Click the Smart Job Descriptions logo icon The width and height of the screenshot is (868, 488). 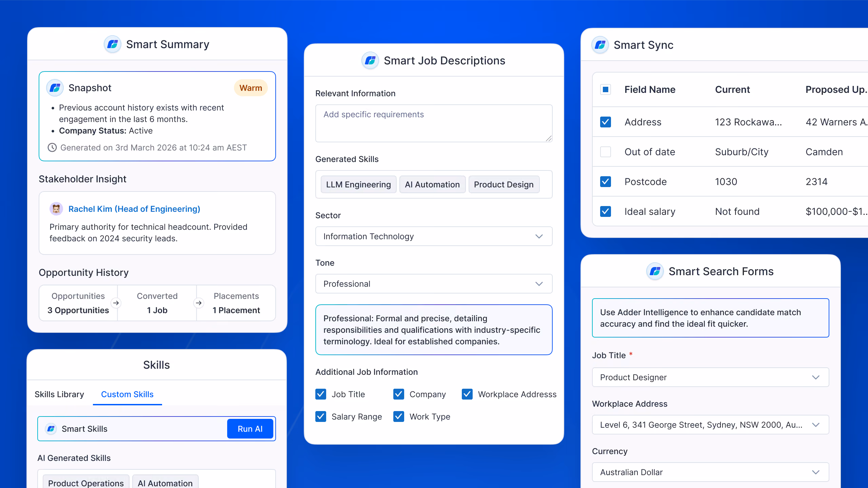click(370, 61)
